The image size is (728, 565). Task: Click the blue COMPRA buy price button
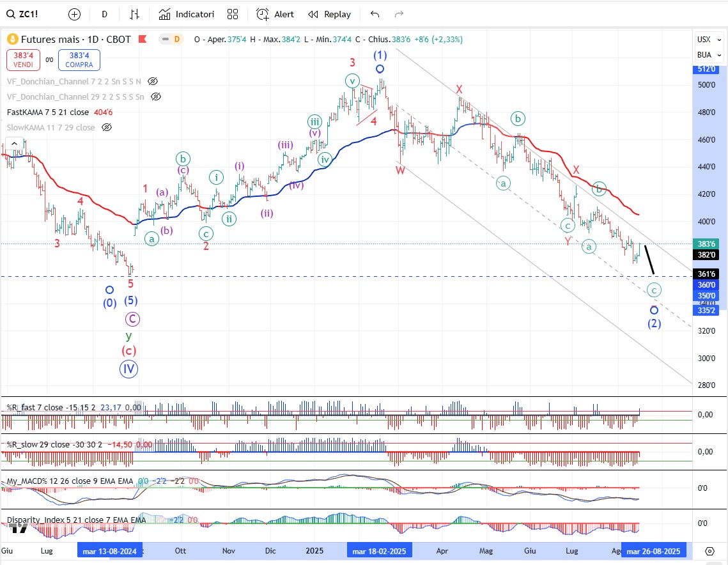tap(79, 61)
